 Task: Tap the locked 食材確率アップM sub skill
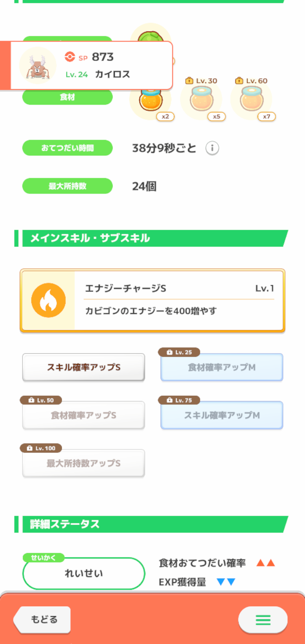222,367
